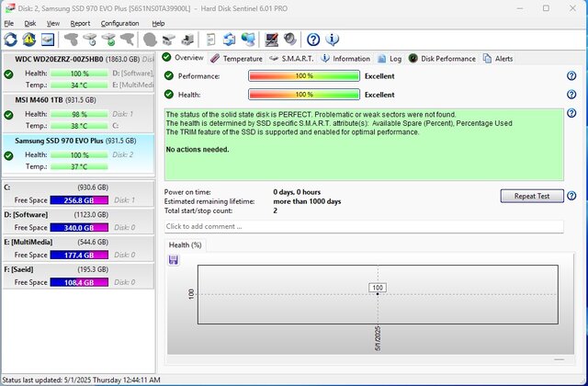The width and height of the screenshot is (588, 386).
Task: Click the speaker icon in the toolbar
Action: [x=289, y=40]
